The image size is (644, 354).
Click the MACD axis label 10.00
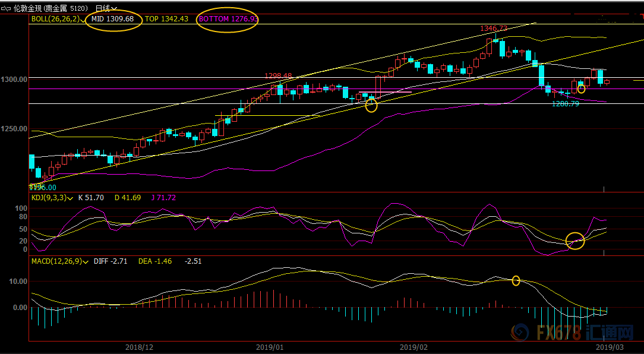(x=19, y=282)
